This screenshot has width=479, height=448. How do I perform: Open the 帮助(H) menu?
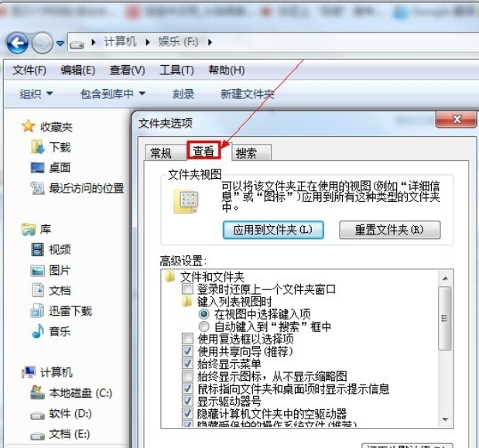[x=227, y=70]
